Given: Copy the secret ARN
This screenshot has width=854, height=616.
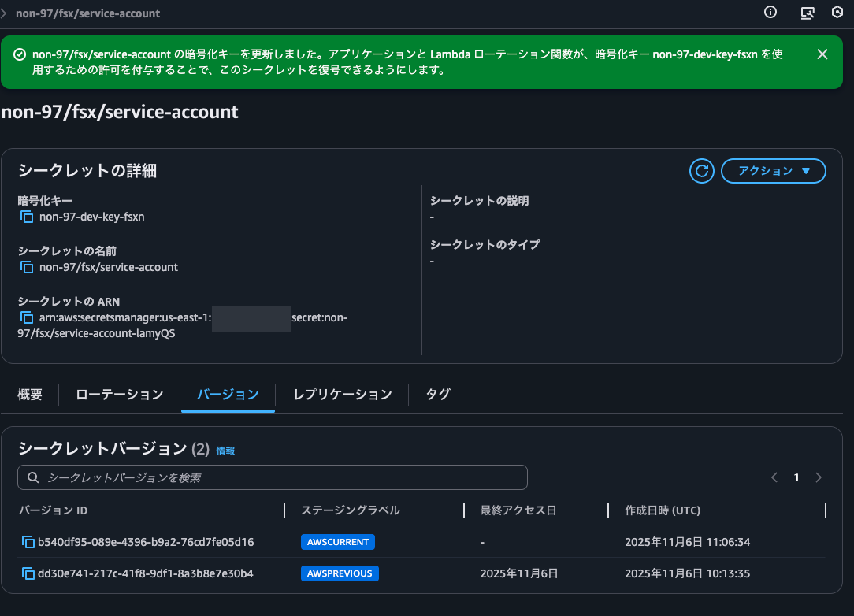Looking at the screenshot, I should tap(27, 317).
